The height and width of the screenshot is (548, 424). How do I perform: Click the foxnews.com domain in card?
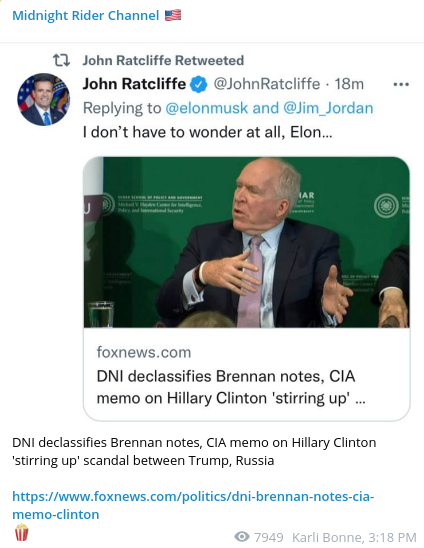(144, 352)
